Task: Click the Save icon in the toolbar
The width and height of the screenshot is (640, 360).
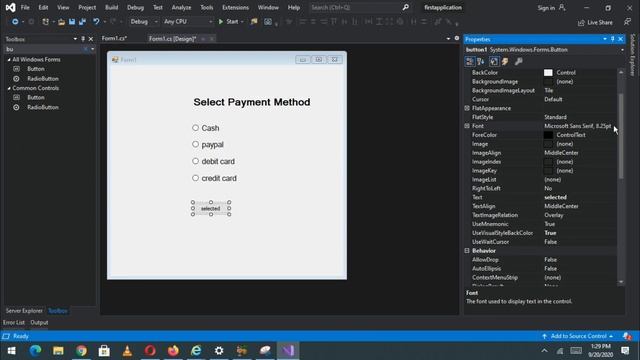Action: tap(72, 22)
